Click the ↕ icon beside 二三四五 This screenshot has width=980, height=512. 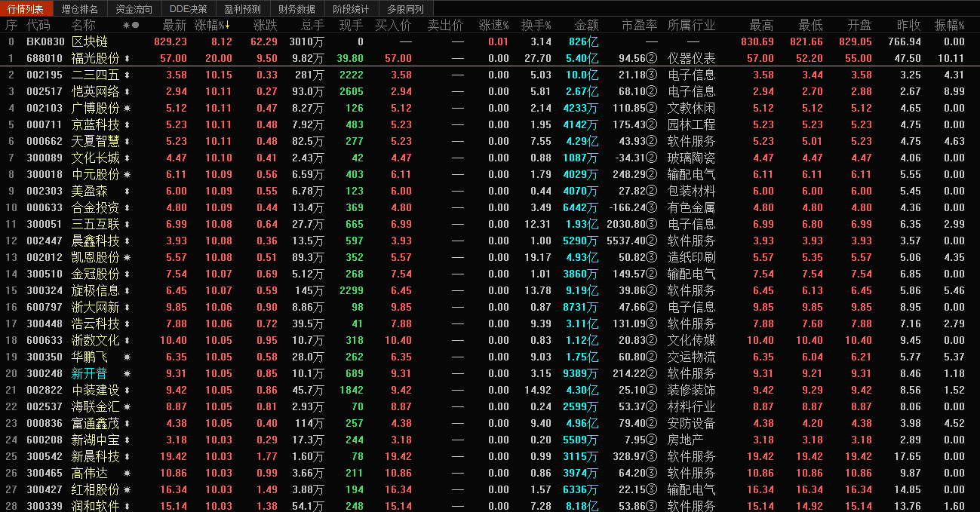[126, 75]
